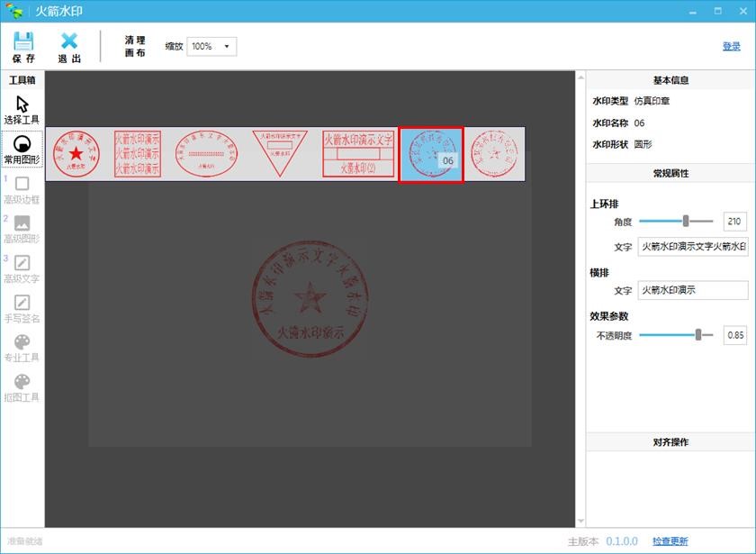Click the 清理画布 clear canvas button
Screen dimensions: 756x554
134,47
